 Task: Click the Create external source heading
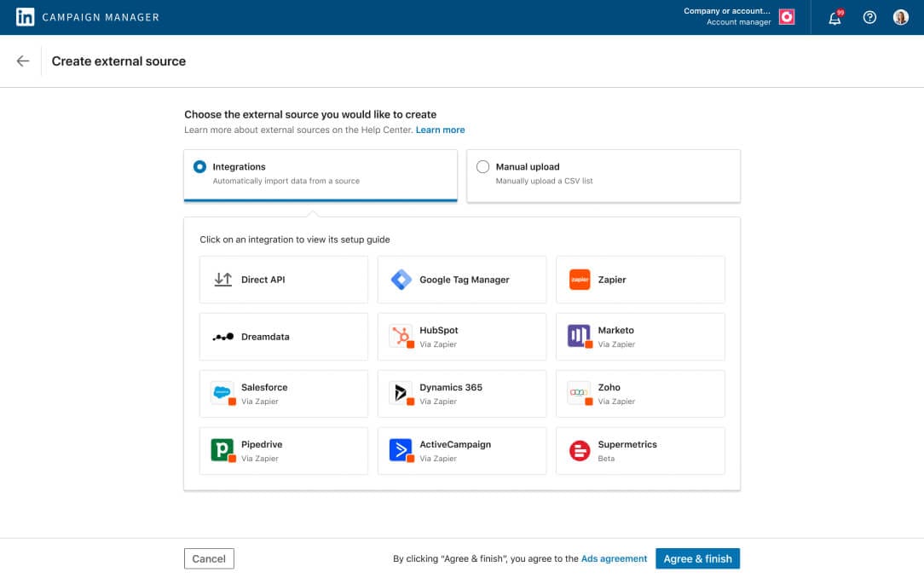click(x=118, y=61)
